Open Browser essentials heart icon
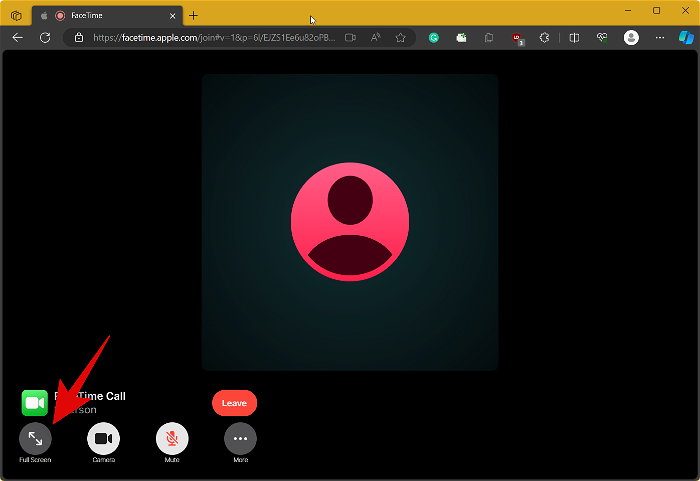700x481 pixels. point(602,38)
